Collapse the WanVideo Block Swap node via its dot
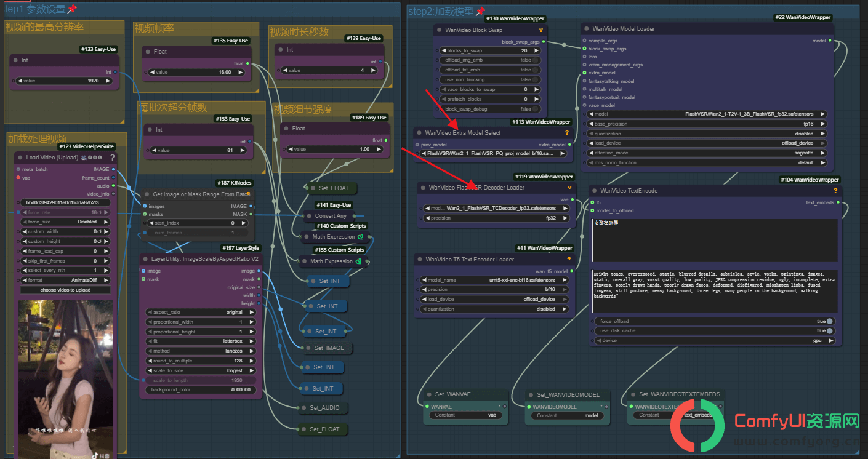 439,30
